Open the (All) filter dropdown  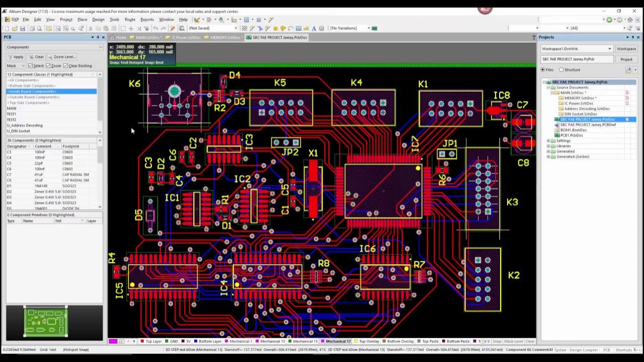(x=624, y=28)
